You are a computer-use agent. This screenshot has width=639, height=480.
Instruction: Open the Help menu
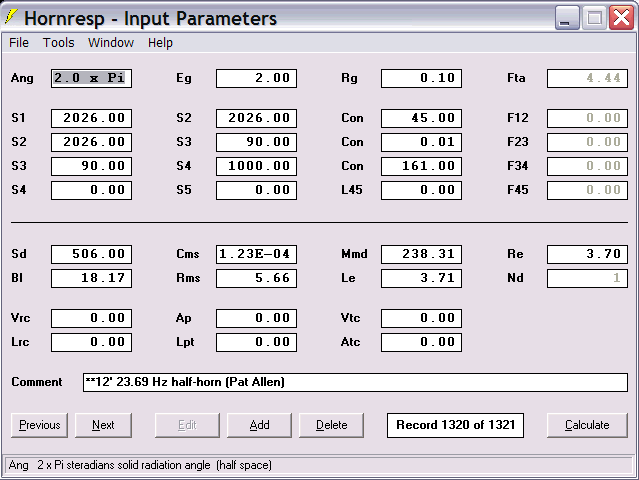click(x=160, y=42)
